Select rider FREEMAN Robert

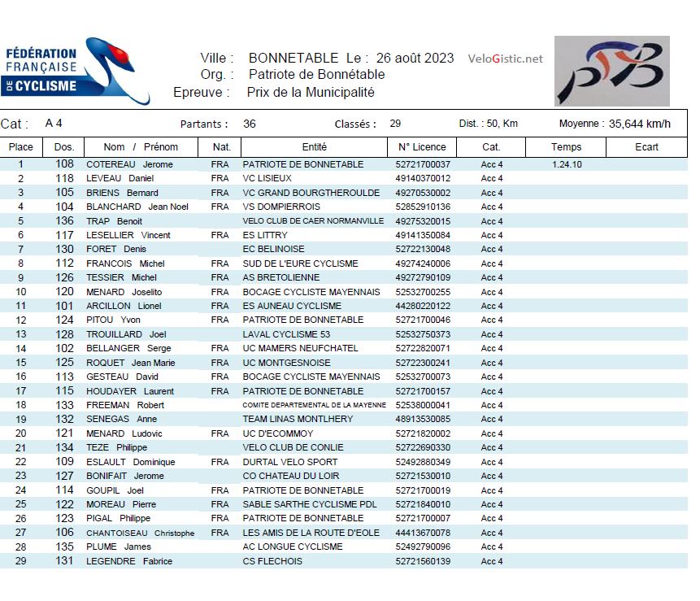coord(125,405)
